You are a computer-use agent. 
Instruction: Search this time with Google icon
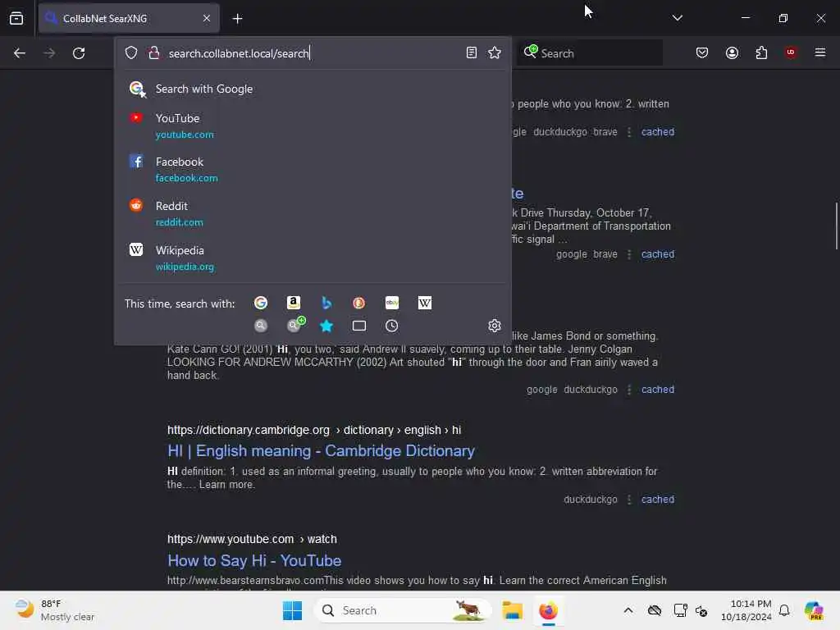[261, 304]
